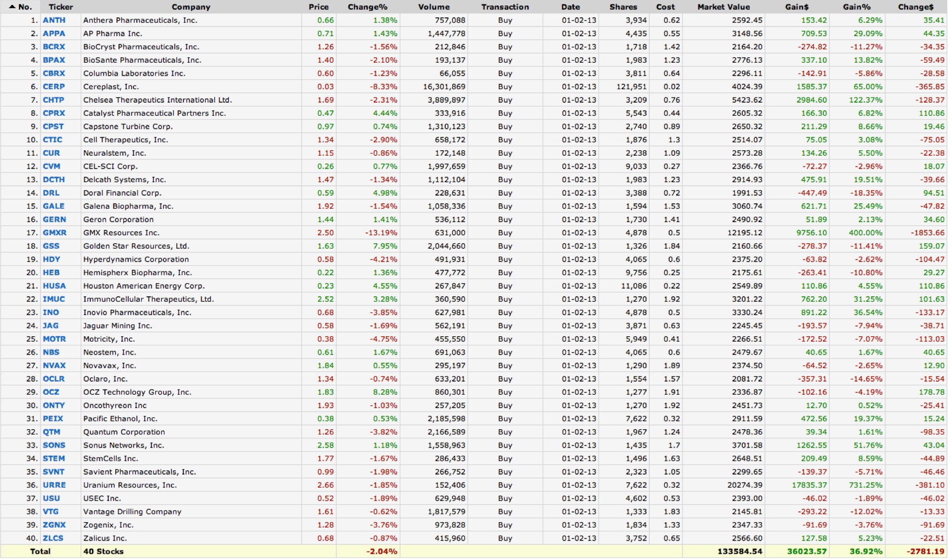The height and width of the screenshot is (560, 950).
Task: Open the ANTH ticker link
Action: 54,21
